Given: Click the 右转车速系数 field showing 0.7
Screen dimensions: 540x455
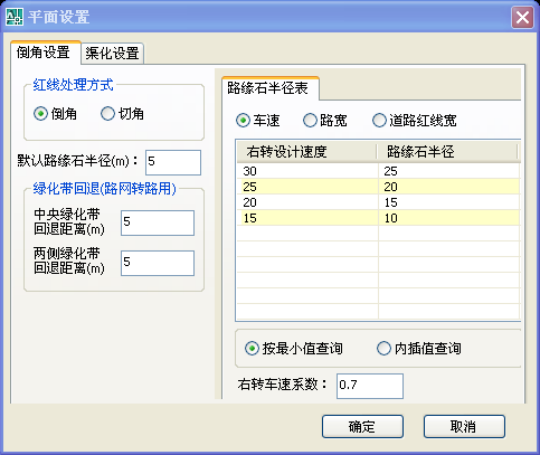Looking at the screenshot, I should click(x=370, y=386).
